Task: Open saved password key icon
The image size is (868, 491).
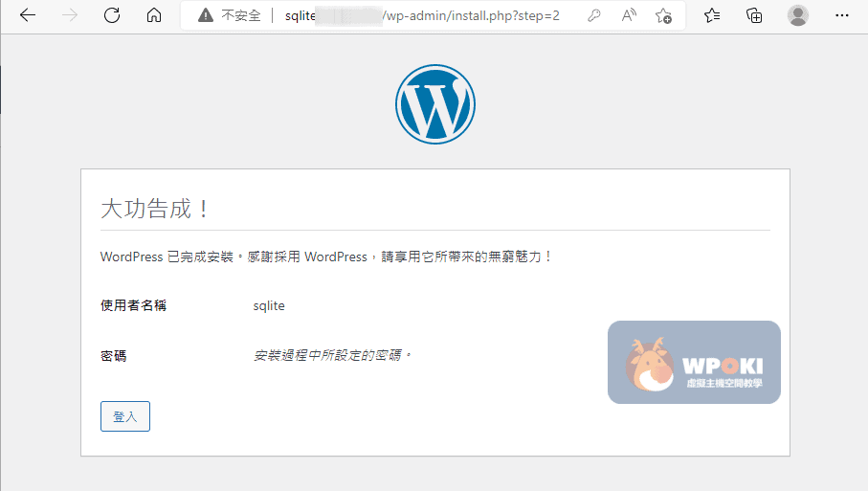Action: (594, 15)
